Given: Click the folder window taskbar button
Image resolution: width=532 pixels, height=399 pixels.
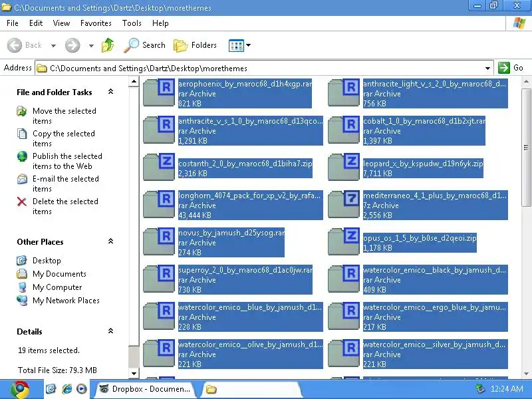Looking at the screenshot, I should (x=251, y=389).
